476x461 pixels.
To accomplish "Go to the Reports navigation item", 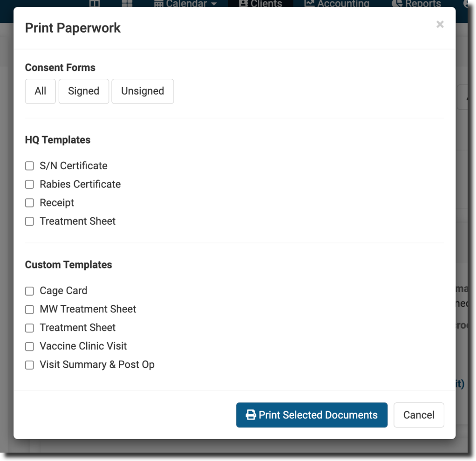I will 416,4.
